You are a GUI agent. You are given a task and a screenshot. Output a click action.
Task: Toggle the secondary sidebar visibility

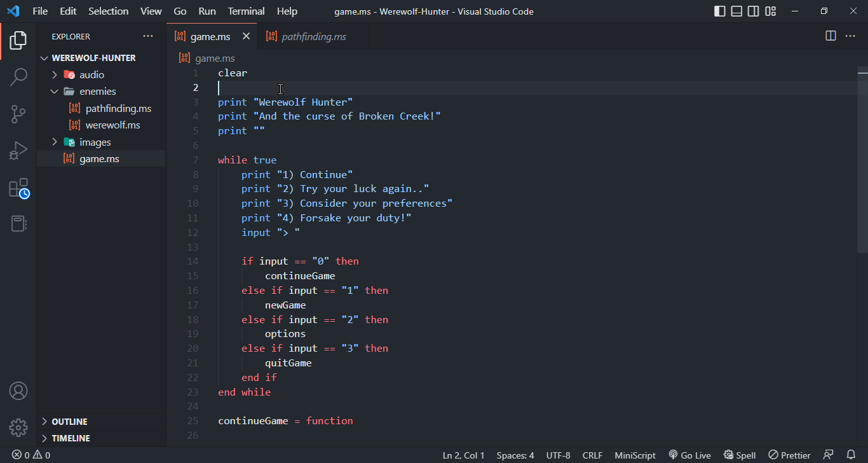point(753,11)
